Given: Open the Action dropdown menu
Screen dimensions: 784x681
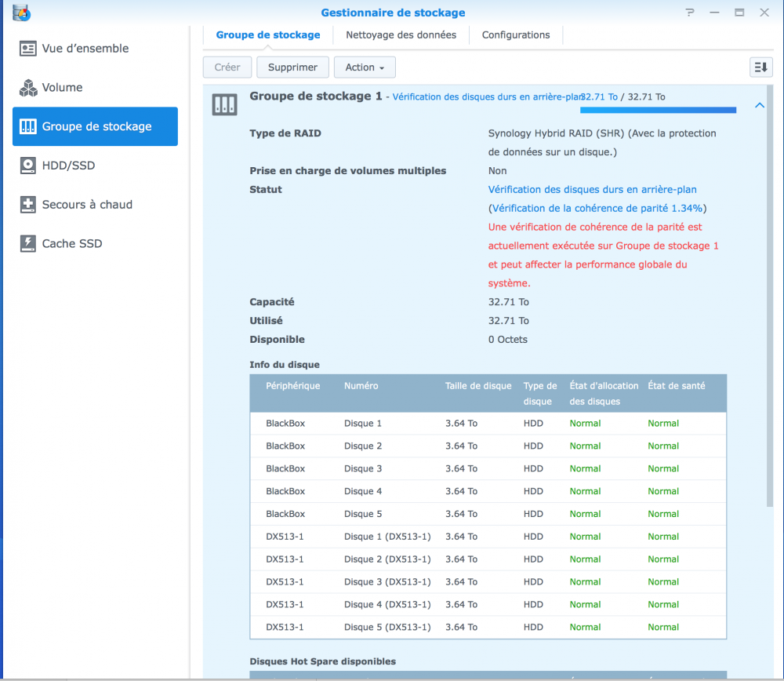Looking at the screenshot, I should 365,67.
